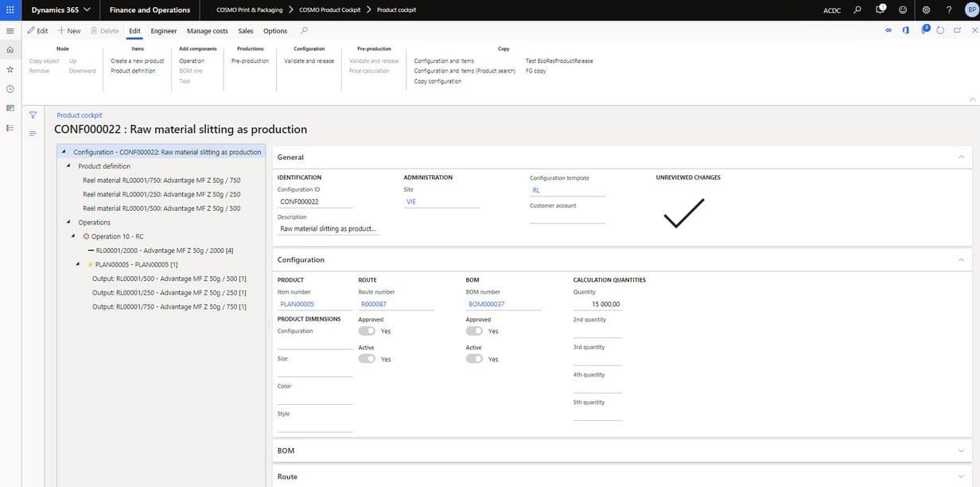The height and width of the screenshot is (487, 980).
Task: Click the 2nd quantity input field
Action: (x=597, y=332)
